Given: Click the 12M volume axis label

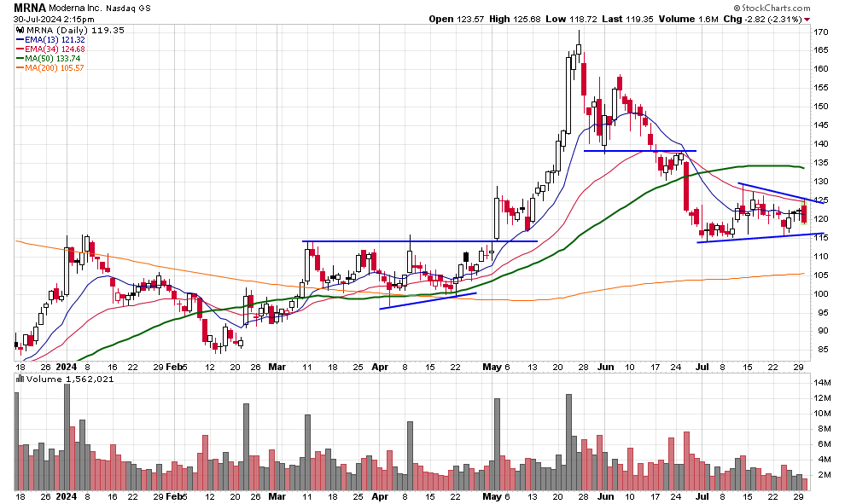Looking at the screenshot, I should (x=822, y=398).
